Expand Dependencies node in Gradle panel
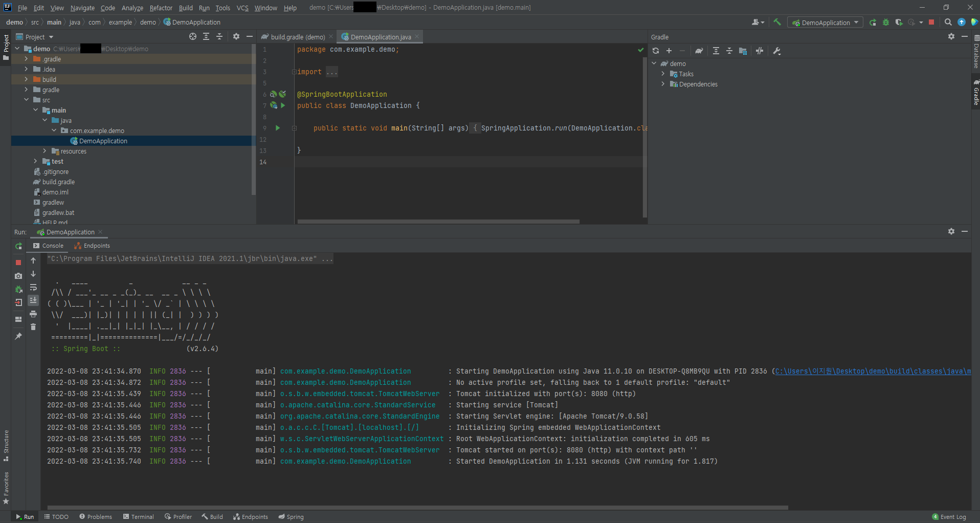980x523 pixels. [x=663, y=84]
